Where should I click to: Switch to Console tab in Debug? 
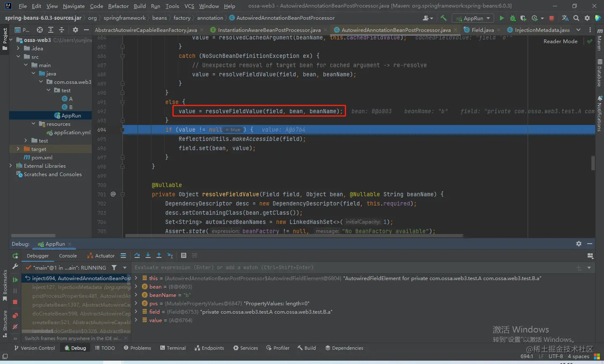tap(68, 255)
